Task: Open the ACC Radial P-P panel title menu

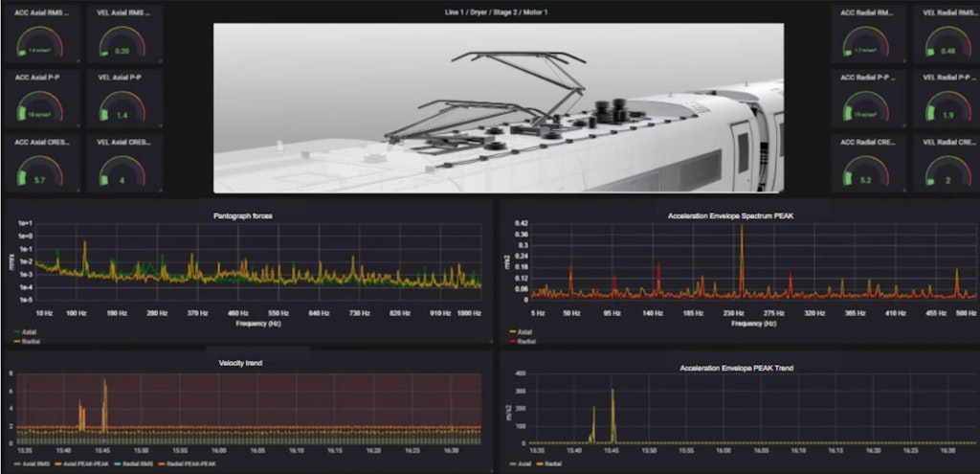Action: click(868, 77)
